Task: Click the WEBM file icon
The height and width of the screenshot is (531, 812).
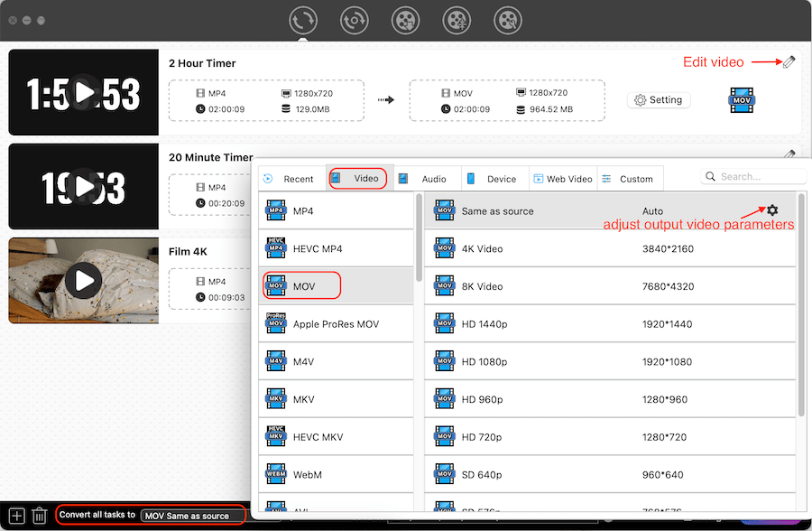Action: (275, 474)
